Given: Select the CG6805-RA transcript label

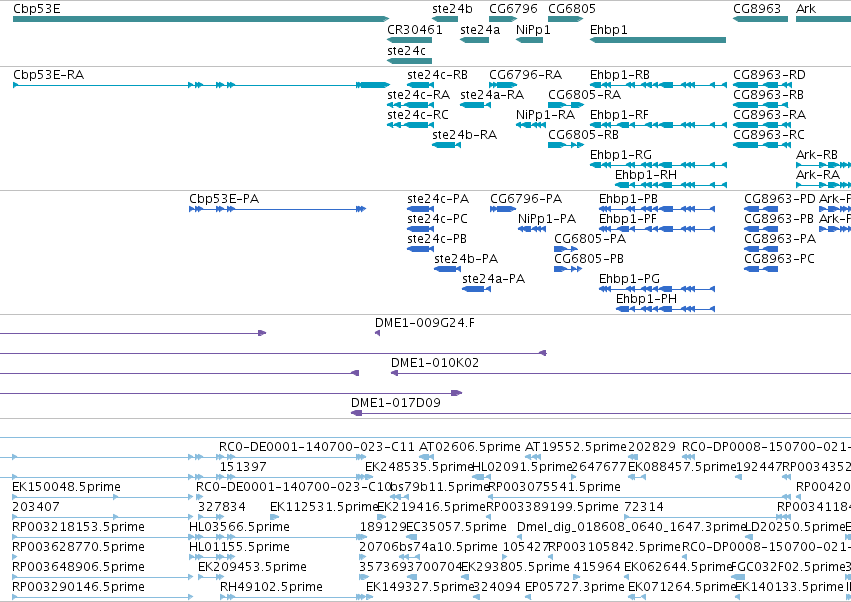Looking at the screenshot, I should coord(585,95).
